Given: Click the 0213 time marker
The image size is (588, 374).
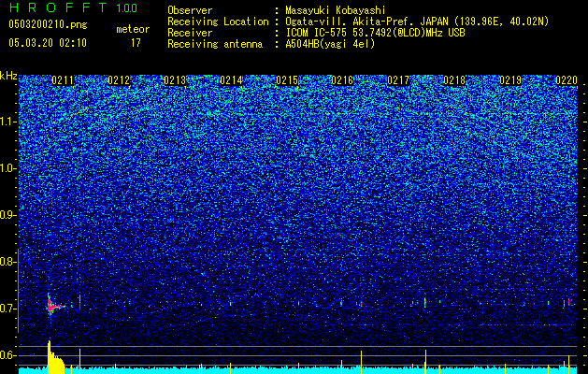Looking at the screenshot, I should click(175, 80).
